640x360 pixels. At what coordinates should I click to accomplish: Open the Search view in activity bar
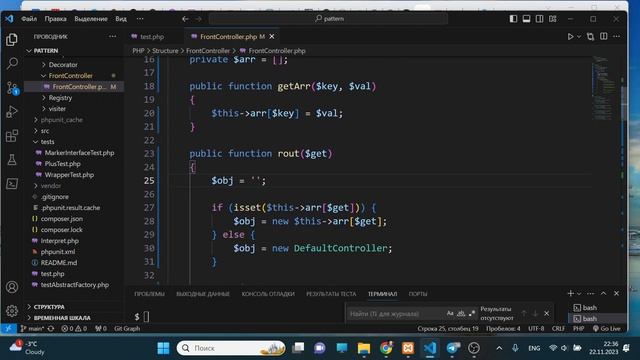[x=12, y=63]
